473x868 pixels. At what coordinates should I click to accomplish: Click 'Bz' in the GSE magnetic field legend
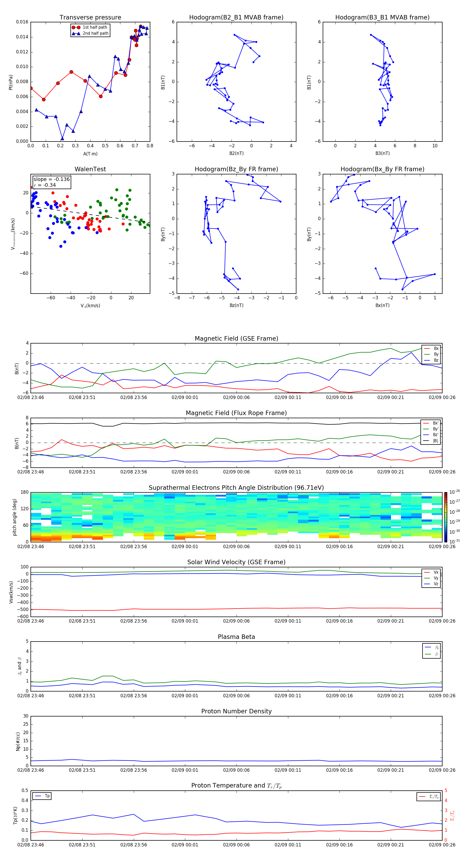pos(436,360)
